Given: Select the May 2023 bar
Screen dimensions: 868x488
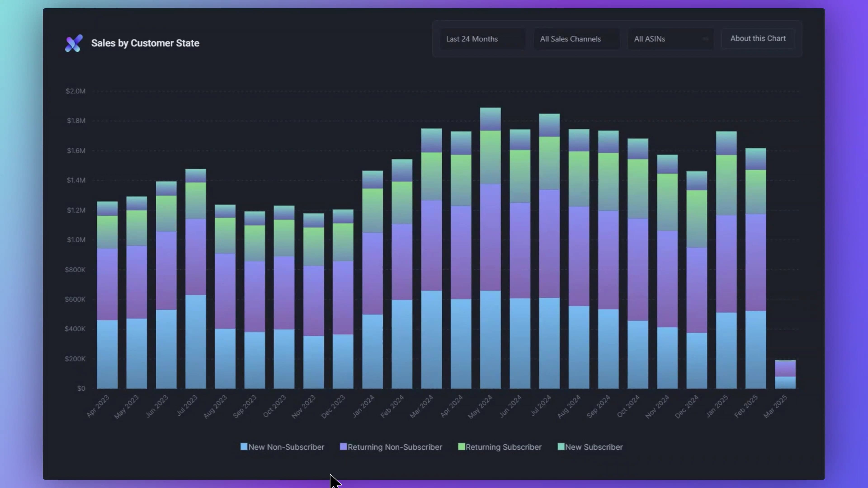Looking at the screenshot, I should tap(137, 292).
